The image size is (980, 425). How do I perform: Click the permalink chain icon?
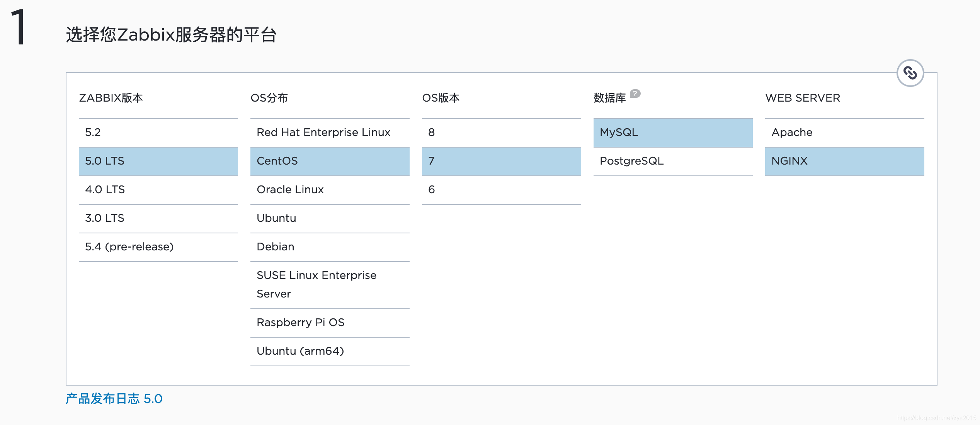point(910,73)
